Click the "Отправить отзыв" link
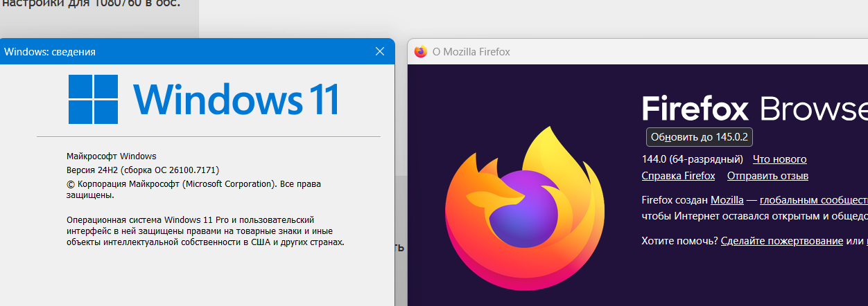The width and height of the screenshot is (868, 306). pos(767,176)
